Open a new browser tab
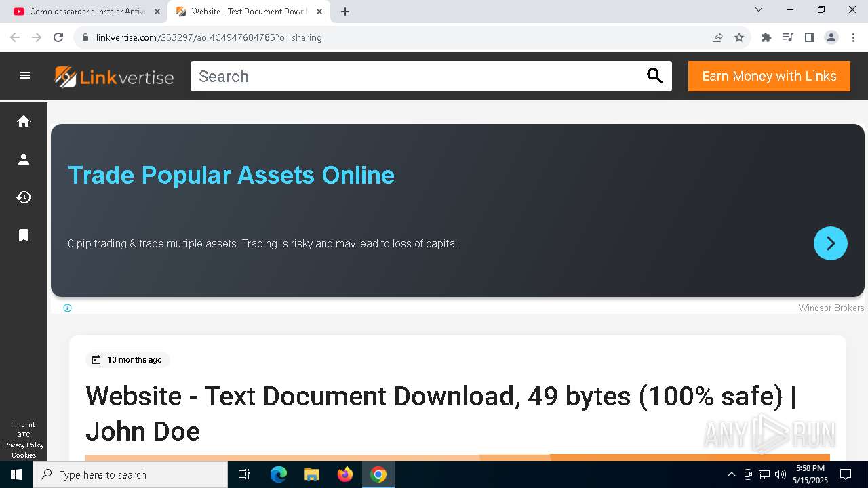This screenshot has height=488, width=868. tap(345, 12)
